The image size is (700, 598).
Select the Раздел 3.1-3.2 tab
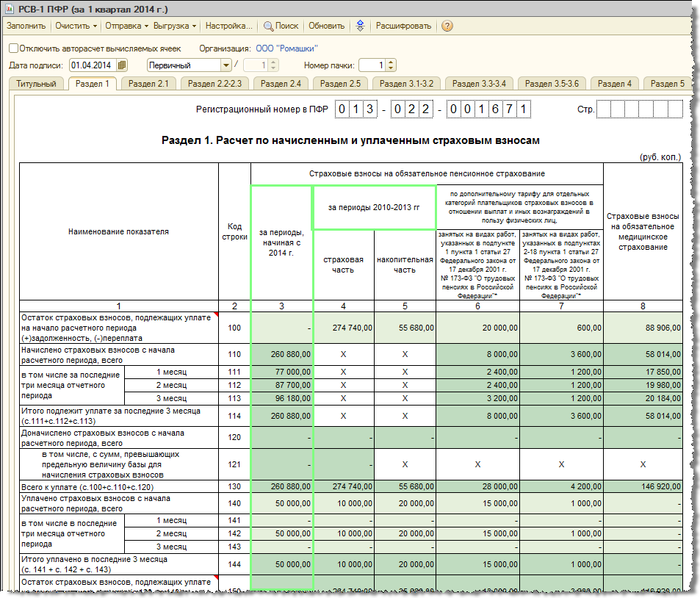pos(405,84)
